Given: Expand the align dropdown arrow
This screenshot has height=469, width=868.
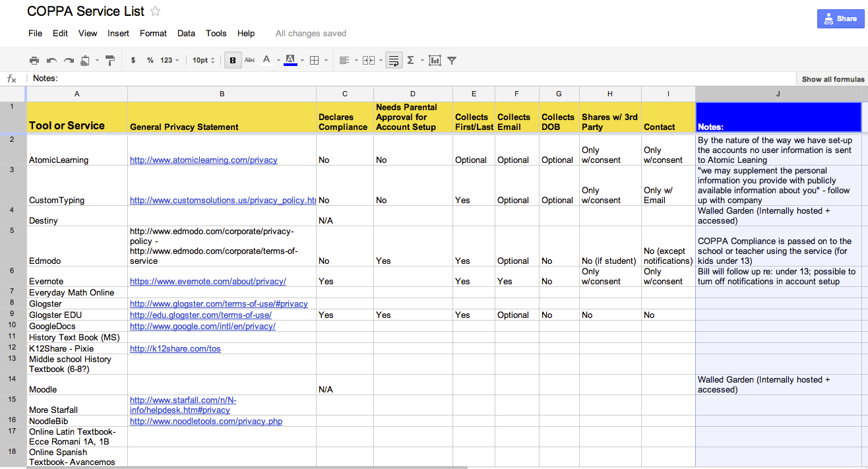Looking at the screenshot, I should [356, 61].
